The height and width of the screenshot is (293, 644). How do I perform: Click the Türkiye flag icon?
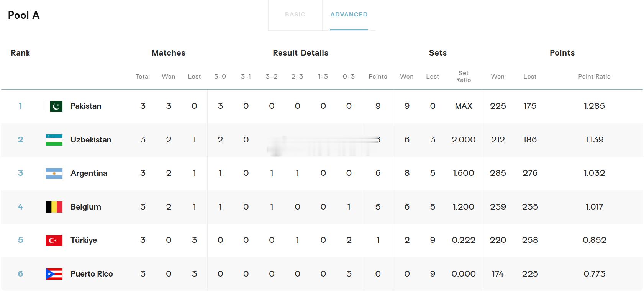pyautogui.click(x=54, y=240)
